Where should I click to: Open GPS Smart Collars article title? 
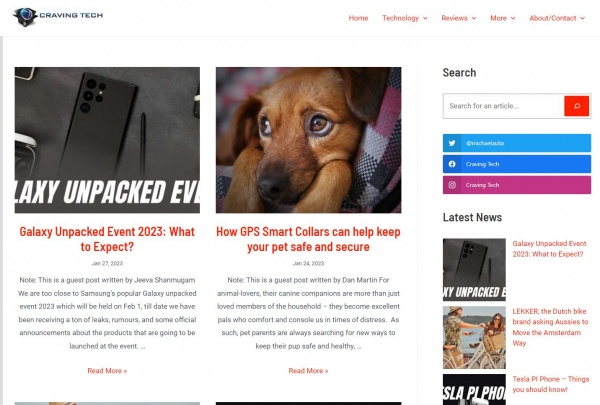click(x=308, y=239)
